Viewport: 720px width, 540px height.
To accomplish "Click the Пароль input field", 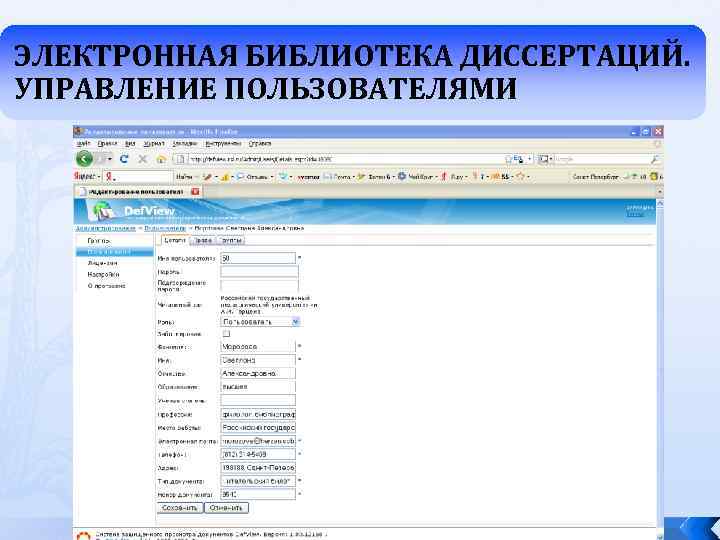I will (x=259, y=272).
